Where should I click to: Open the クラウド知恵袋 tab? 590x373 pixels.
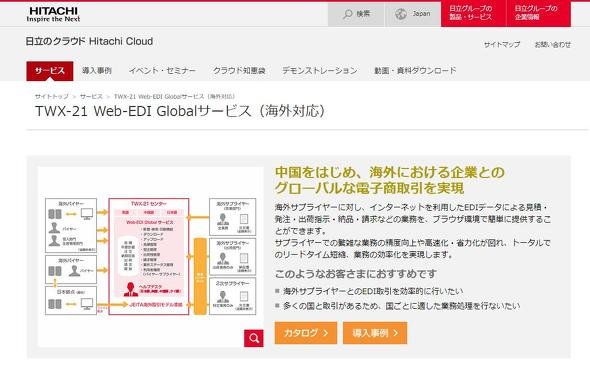[x=239, y=70]
